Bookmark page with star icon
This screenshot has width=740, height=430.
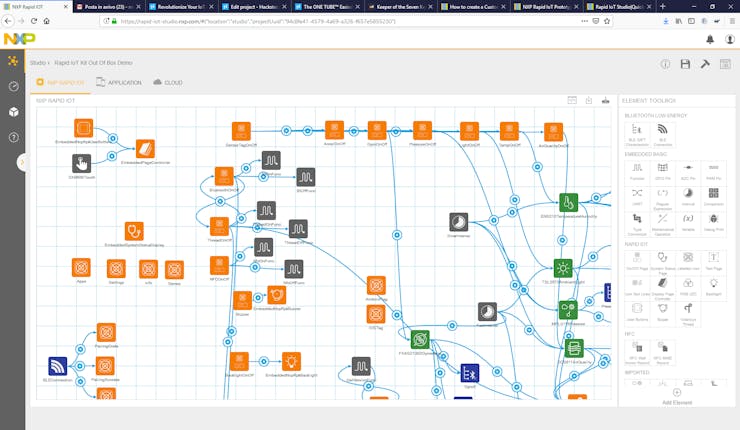pos(607,21)
